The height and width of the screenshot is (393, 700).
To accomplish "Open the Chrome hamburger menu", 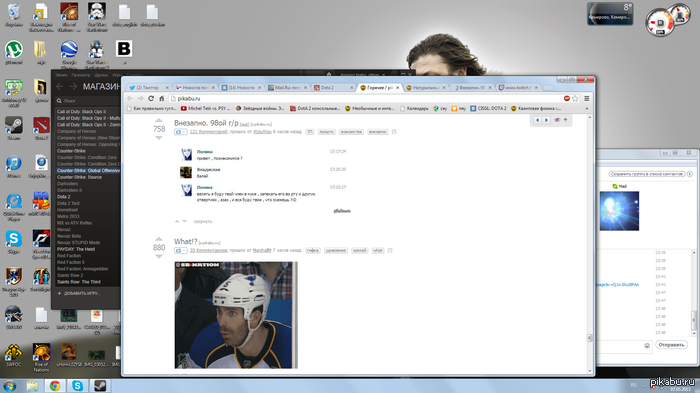I will 587,98.
